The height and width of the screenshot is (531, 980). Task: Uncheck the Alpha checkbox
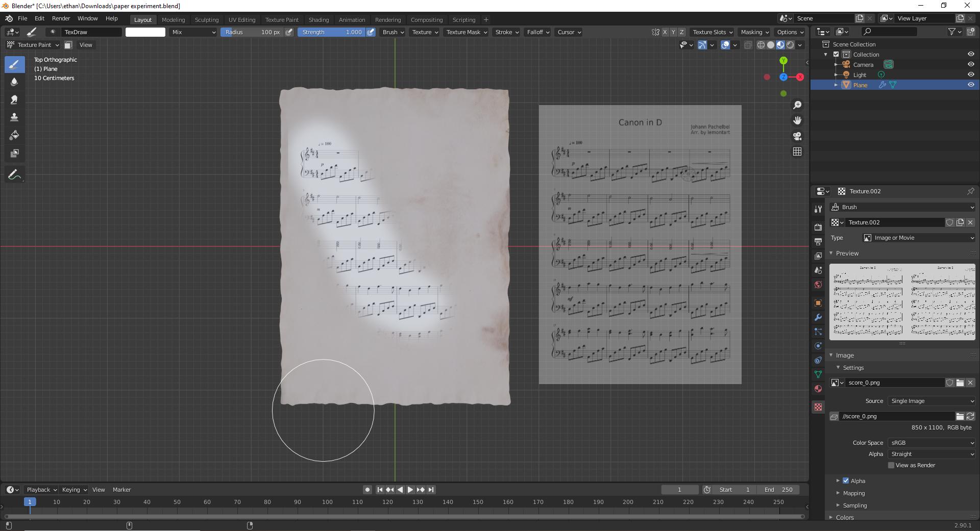click(846, 481)
